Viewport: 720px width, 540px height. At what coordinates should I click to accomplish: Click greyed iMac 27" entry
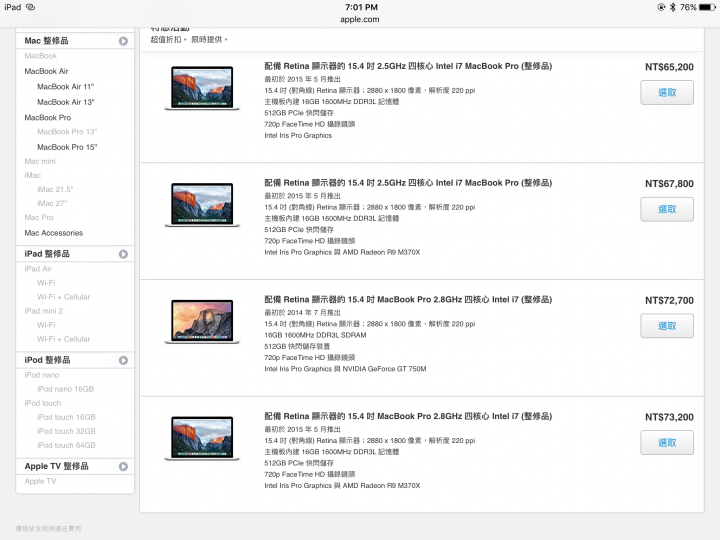point(52,203)
